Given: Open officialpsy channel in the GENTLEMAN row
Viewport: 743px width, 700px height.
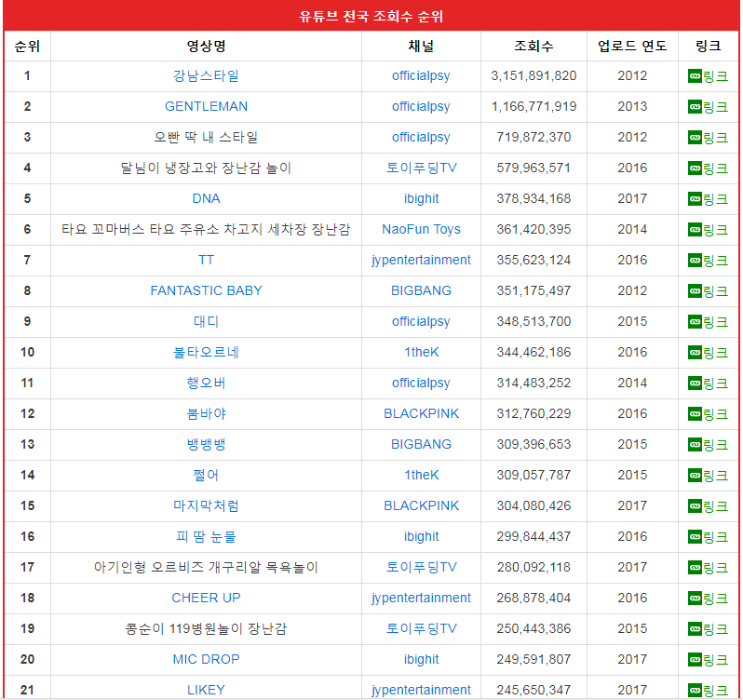Looking at the screenshot, I should pos(421,106).
